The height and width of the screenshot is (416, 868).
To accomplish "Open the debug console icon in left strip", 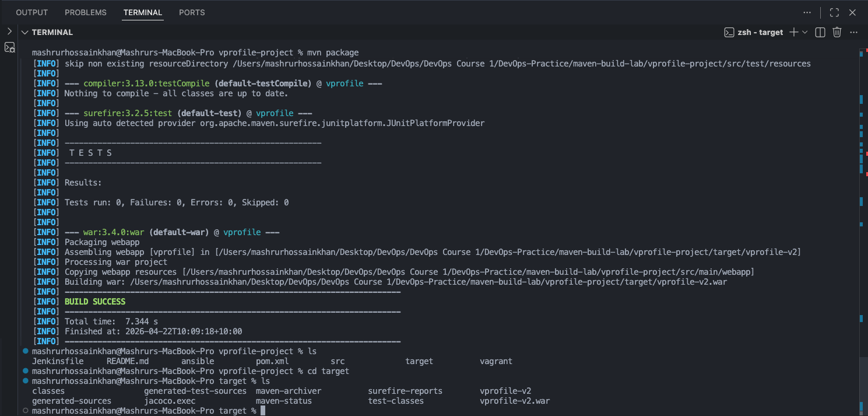I will pyautogui.click(x=10, y=48).
